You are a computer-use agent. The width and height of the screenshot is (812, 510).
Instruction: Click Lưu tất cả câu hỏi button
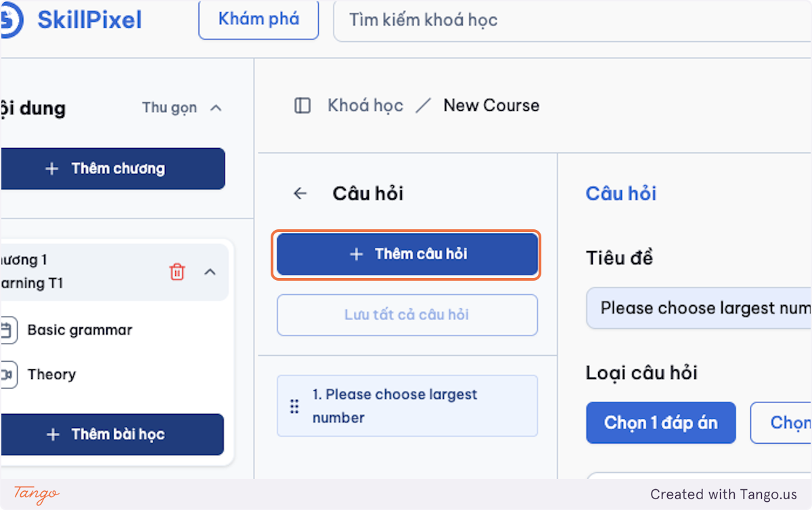(407, 315)
